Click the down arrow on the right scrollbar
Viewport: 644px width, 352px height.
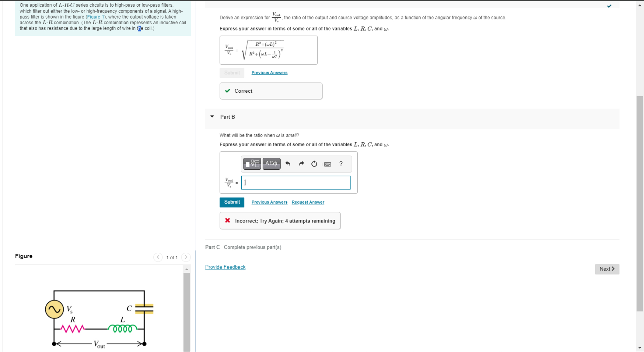639,347
